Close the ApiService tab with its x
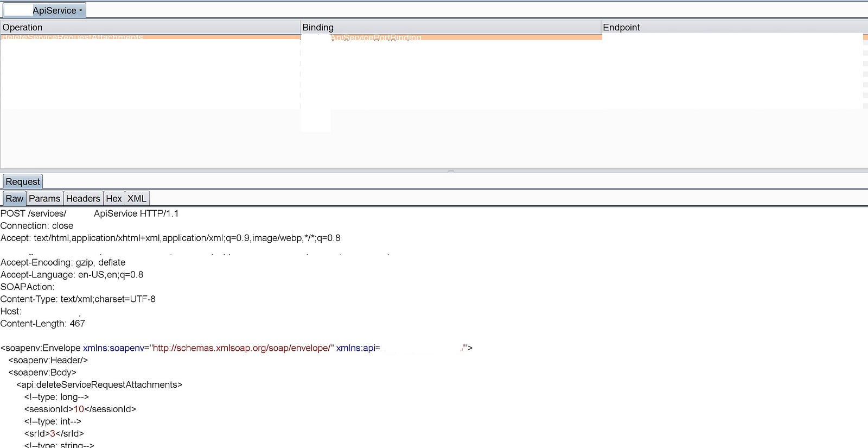 81,10
